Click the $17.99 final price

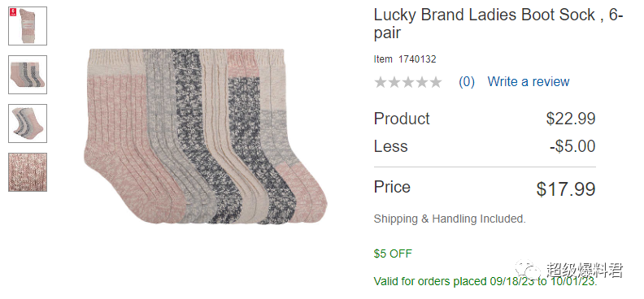[x=566, y=189]
